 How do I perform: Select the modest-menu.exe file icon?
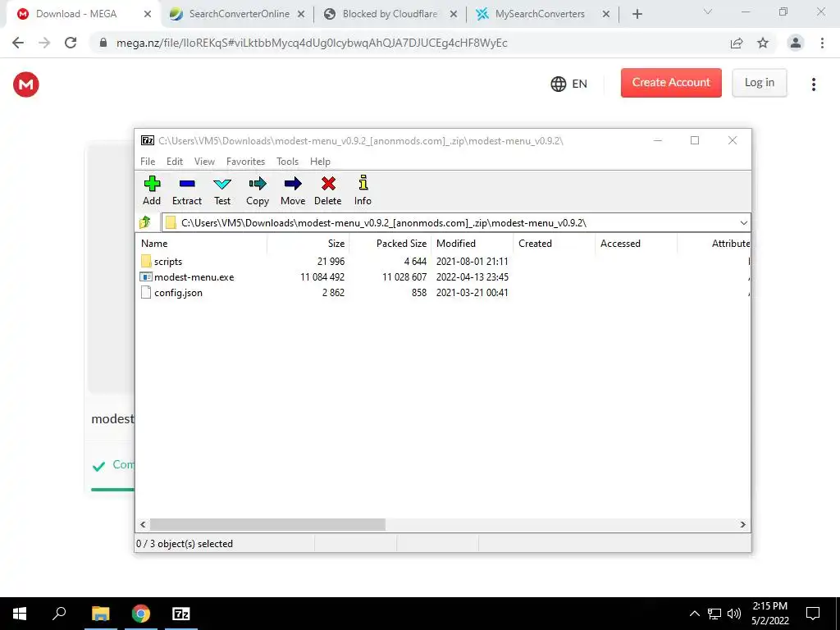tap(146, 277)
